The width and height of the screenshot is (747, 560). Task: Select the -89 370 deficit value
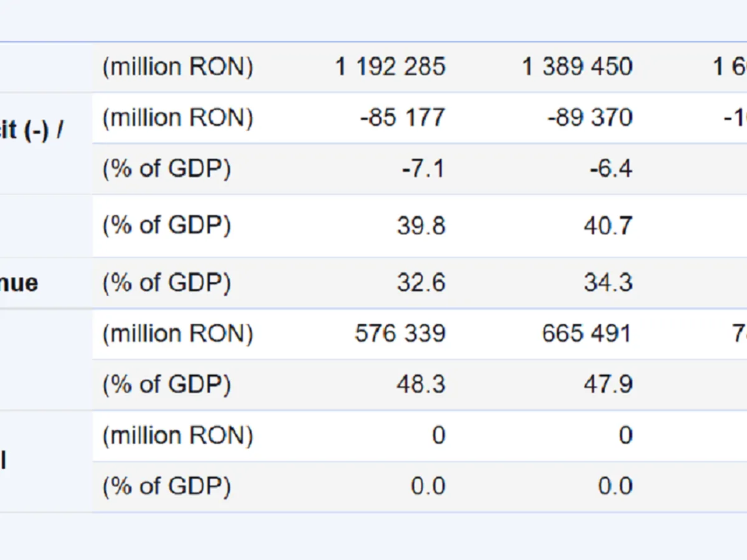[x=590, y=118]
